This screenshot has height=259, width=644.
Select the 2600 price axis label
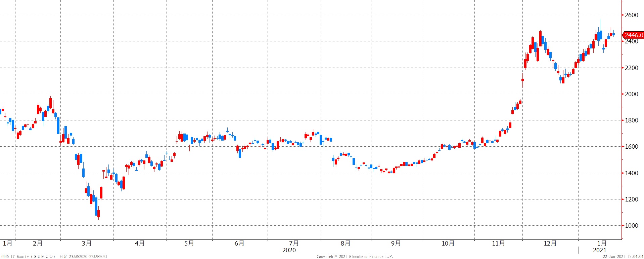[631, 15]
